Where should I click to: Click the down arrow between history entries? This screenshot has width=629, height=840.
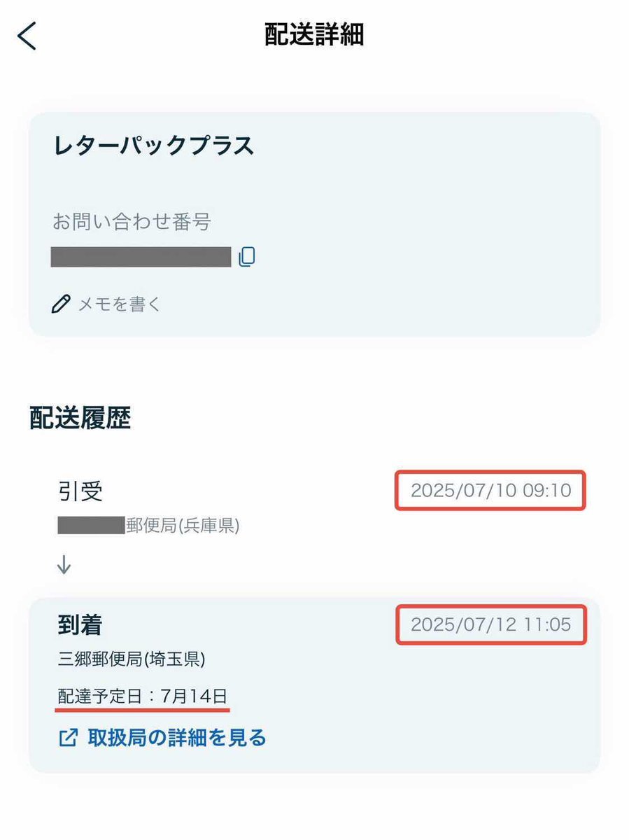coord(64,565)
